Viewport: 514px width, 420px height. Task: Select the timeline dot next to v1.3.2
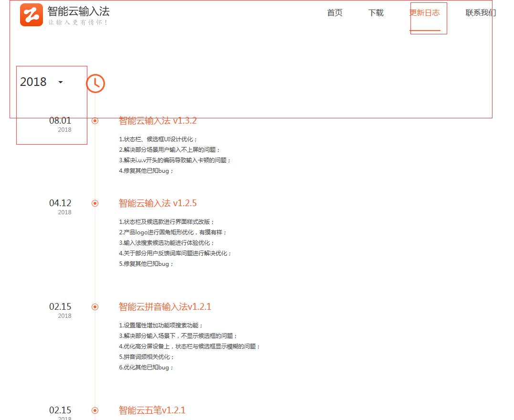point(94,121)
